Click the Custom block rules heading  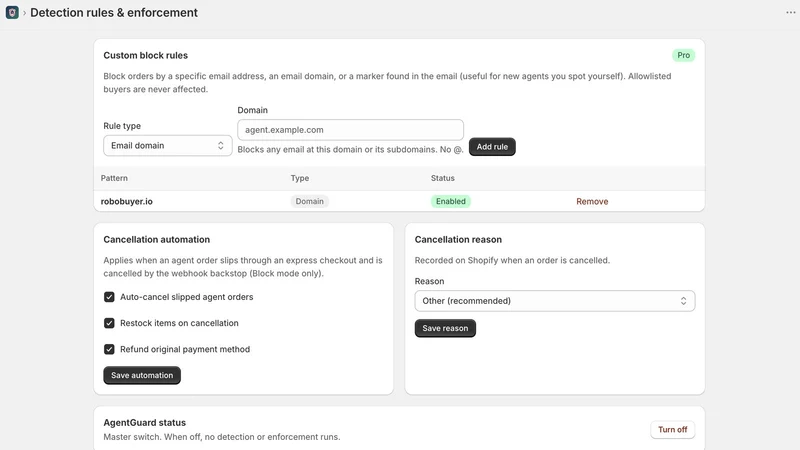tap(145, 55)
